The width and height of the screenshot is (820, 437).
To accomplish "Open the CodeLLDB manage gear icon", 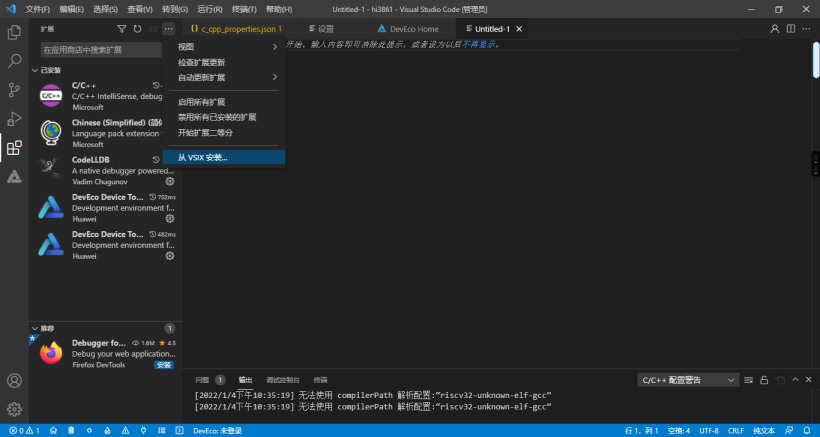I will 170,181.
